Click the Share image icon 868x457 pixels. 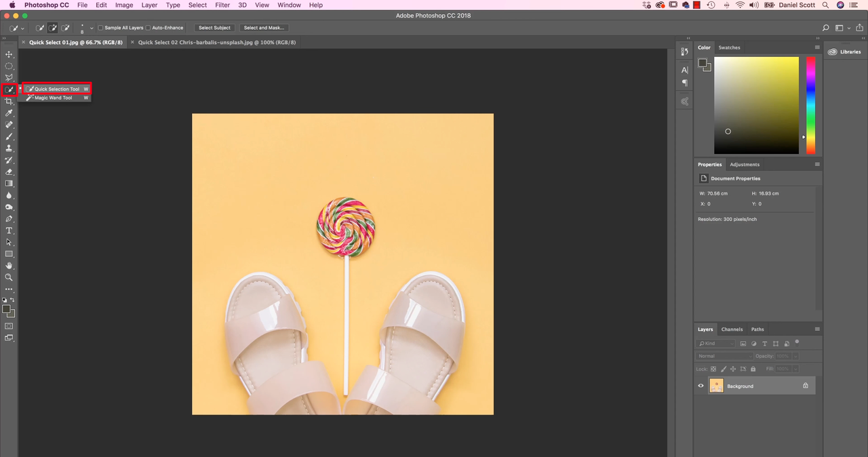(x=858, y=28)
